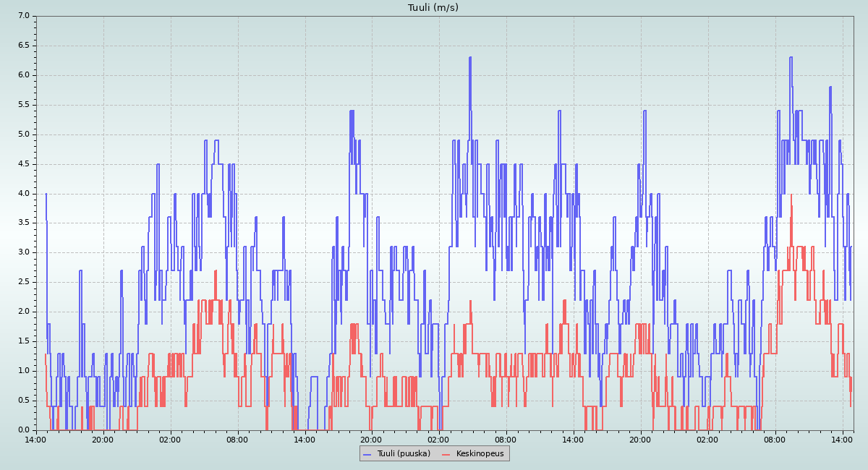Image resolution: width=868 pixels, height=470 pixels.
Task: Click the 7.0 y-axis label
Action: 24,15
